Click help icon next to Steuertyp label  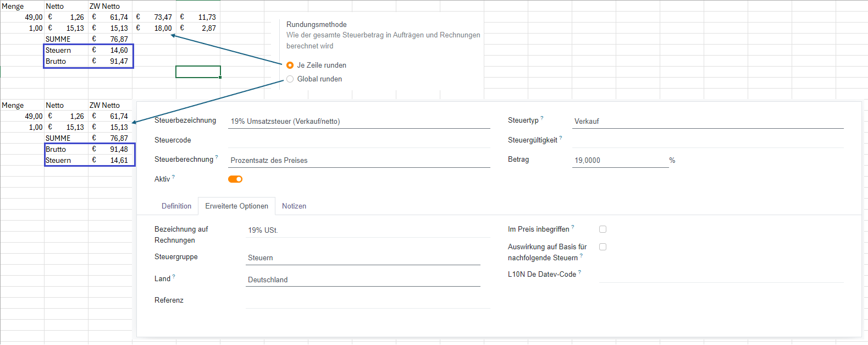(x=542, y=118)
